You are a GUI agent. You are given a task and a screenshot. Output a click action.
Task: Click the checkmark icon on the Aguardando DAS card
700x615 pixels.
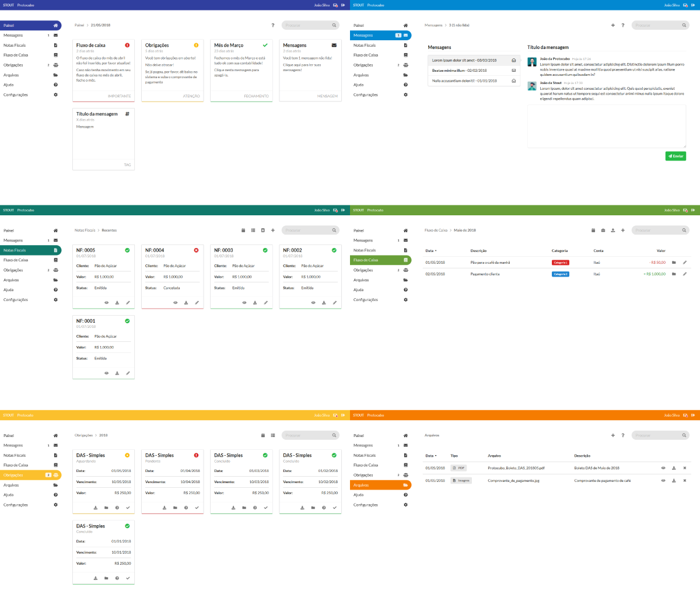(128, 508)
